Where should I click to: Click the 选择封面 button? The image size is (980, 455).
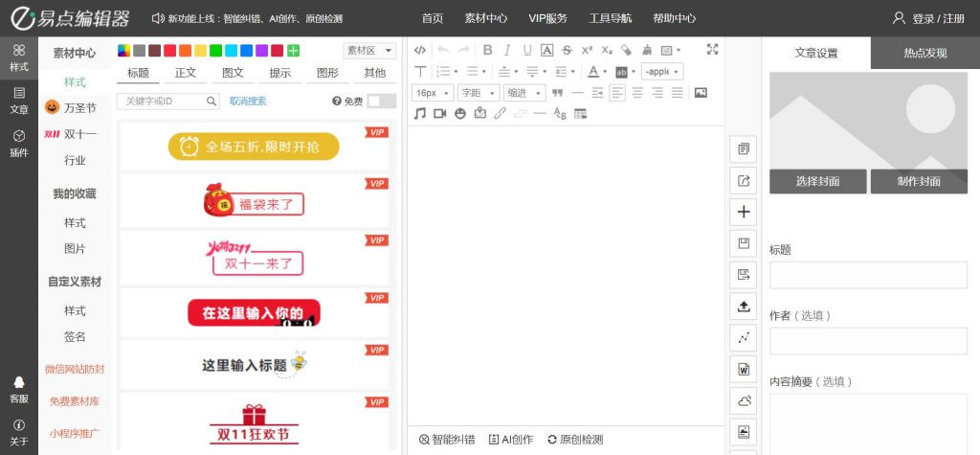pos(817,181)
